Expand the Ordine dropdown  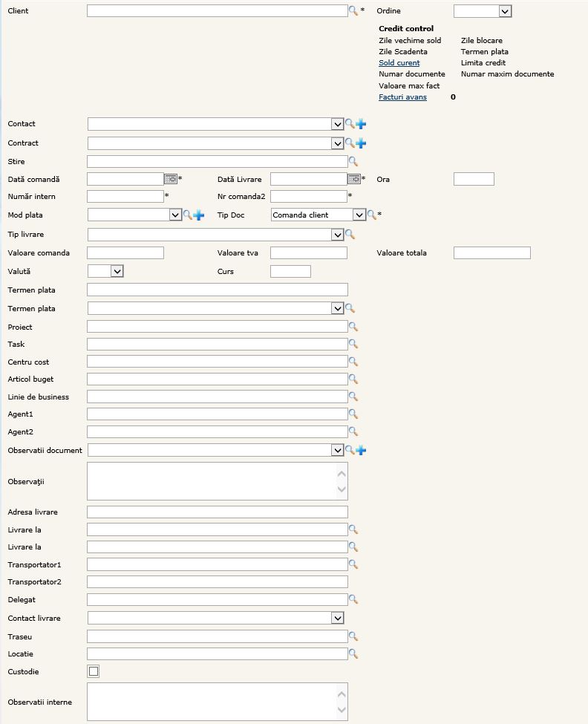(x=505, y=11)
